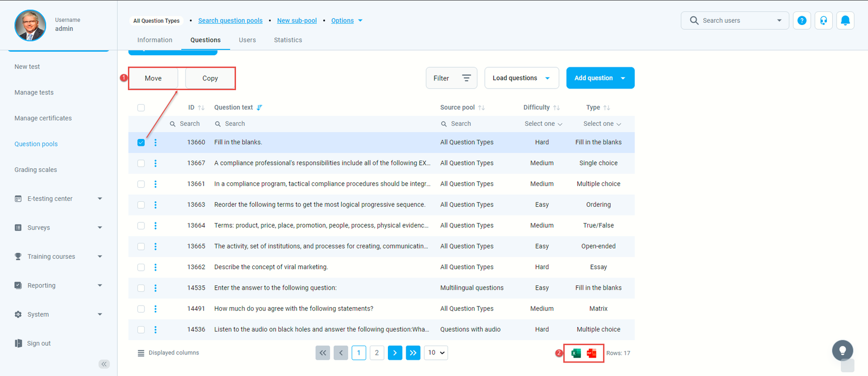Viewport: 868px width, 376px height.
Task: Export table to Excel file
Action: pos(576,353)
